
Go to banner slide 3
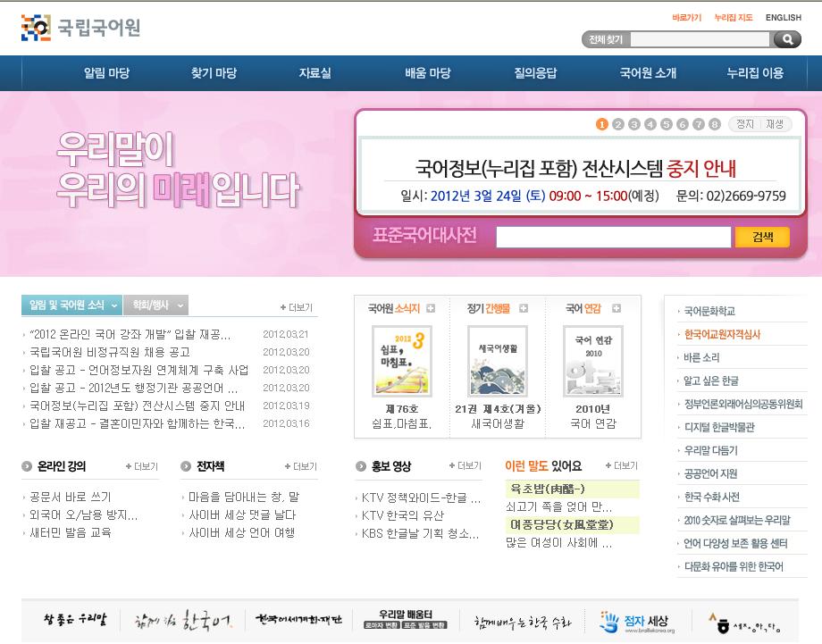(634, 124)
